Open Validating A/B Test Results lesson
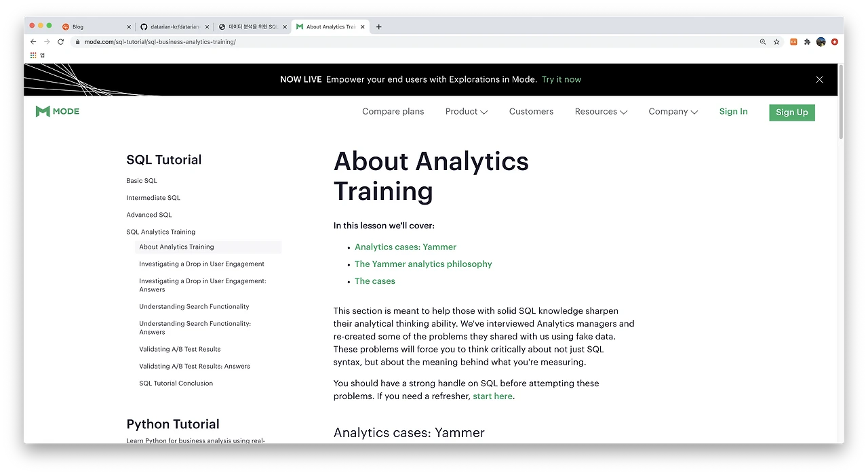This screenshot has width=868, height=475. [180, 350]
